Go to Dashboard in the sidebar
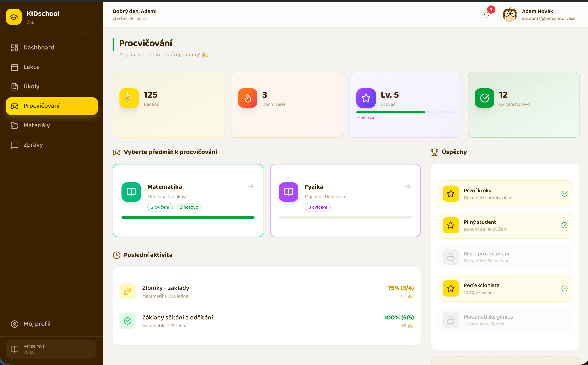The height and width of the screenshot is (365, 588). [39, 48]
